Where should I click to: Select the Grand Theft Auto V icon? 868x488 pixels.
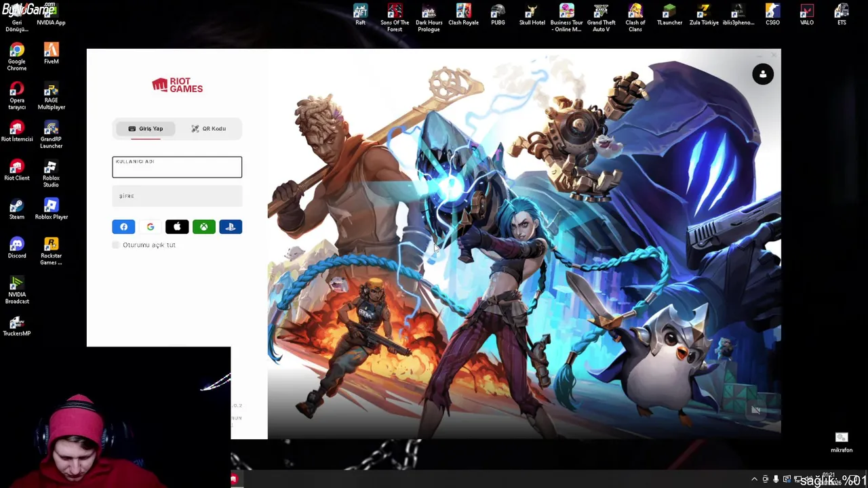point(601,18)
